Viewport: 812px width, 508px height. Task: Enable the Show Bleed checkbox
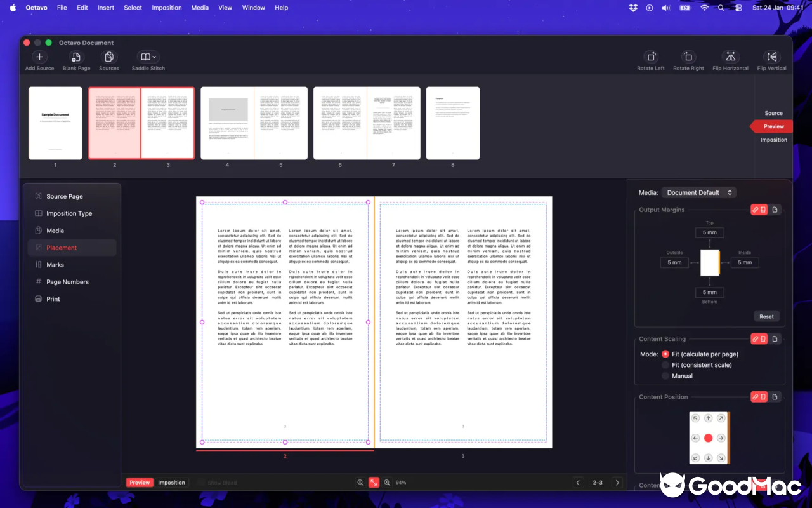pyautogui.click(x=200, y=482)
